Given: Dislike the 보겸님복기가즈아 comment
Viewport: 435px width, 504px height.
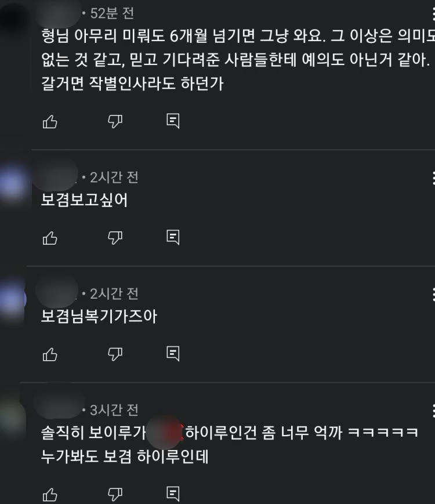Looking at the screenshot, I should pyautogui.click(x=115, y=354).
